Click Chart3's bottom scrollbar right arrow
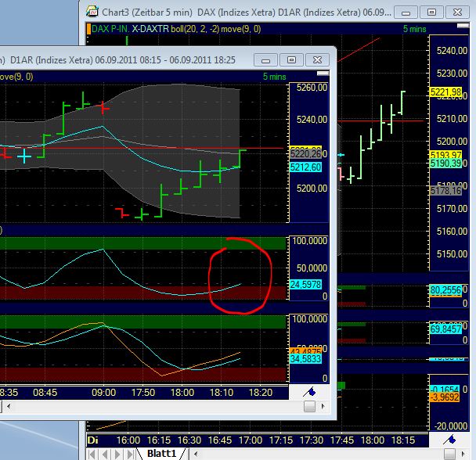 [463, 454]
